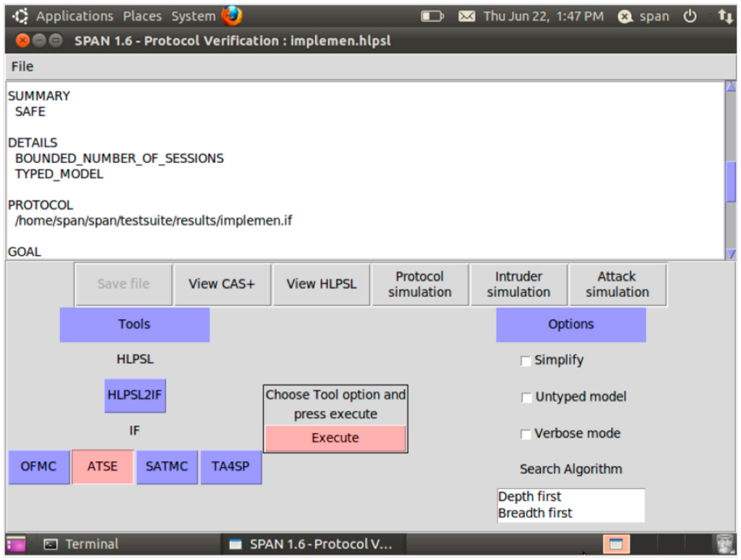Enable the Simplify checkbox
Image resolution: width=741 pixels, height=560 pixels.
[x=525, y=361]
